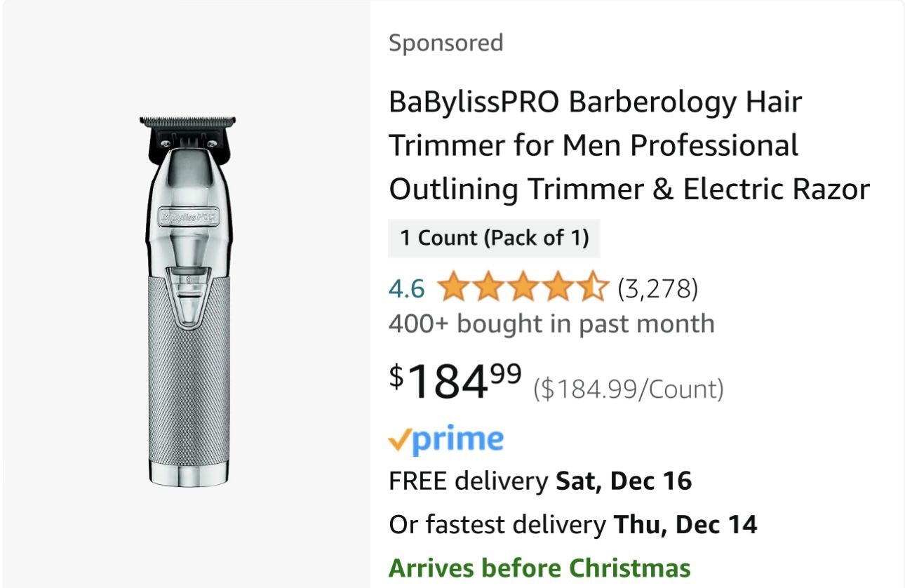Select the half-filled fifth star
Image resolution: width=905 pixels, height=588 pixels.
594,288
